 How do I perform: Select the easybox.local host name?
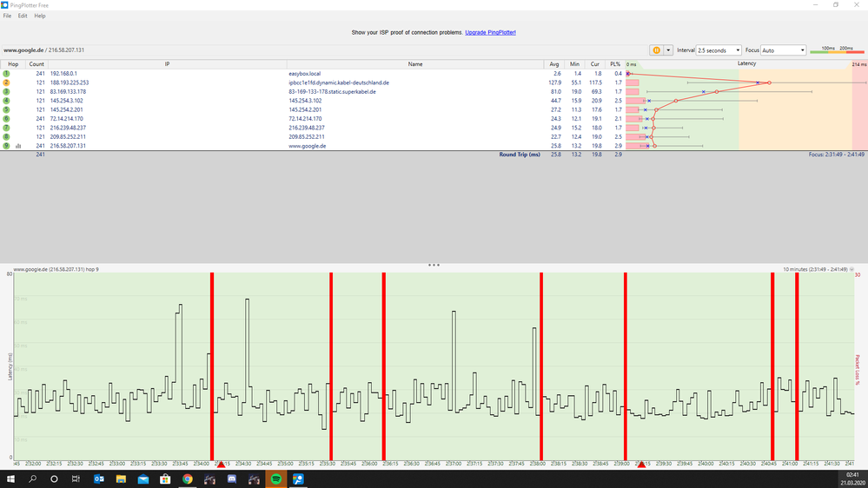(x=304, y=74)
